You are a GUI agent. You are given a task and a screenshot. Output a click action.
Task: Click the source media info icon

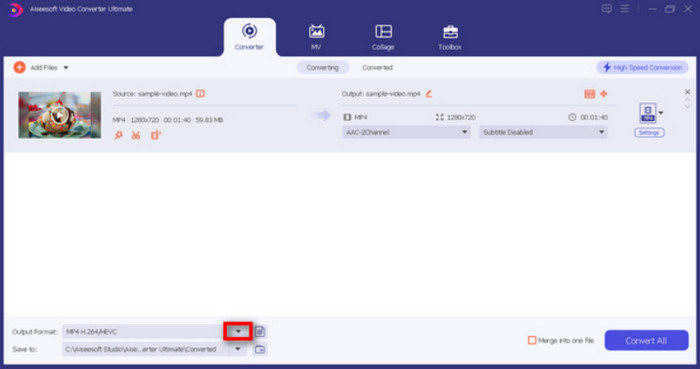tap(200, 94)
